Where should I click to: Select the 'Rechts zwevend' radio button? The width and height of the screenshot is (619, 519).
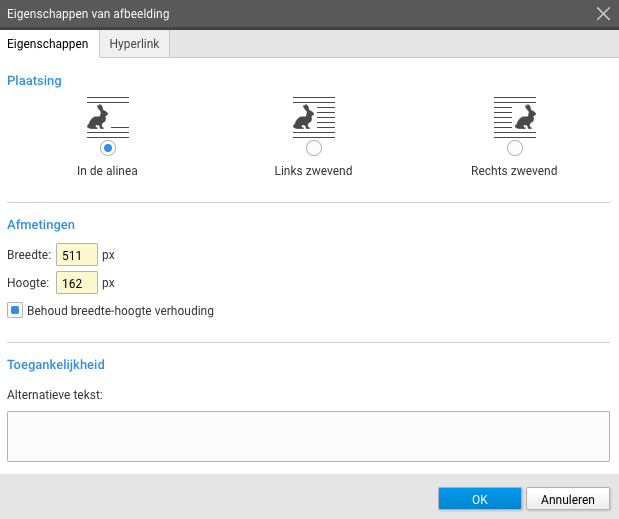[x=515, y=148]
